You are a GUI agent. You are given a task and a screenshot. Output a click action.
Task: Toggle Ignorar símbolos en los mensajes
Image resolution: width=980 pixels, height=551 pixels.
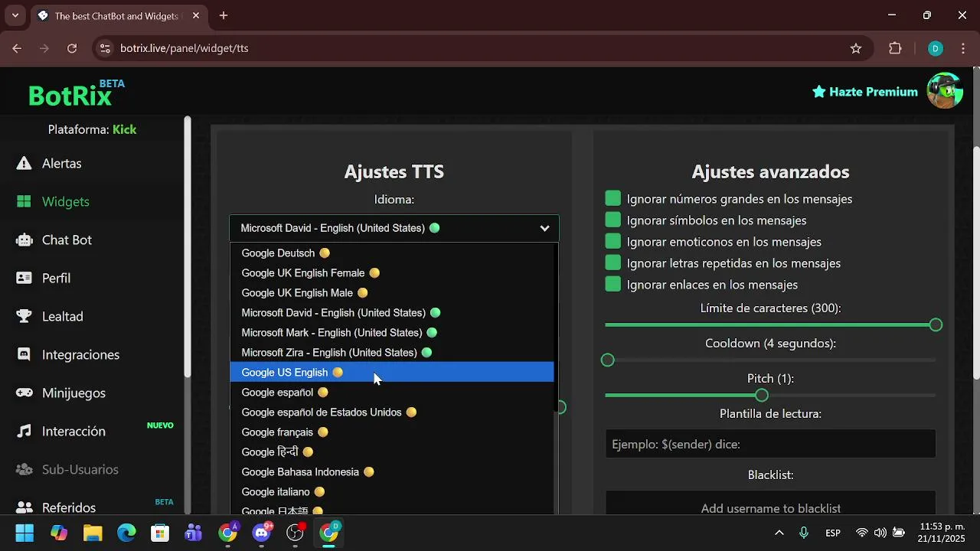[x=612, y=220]
